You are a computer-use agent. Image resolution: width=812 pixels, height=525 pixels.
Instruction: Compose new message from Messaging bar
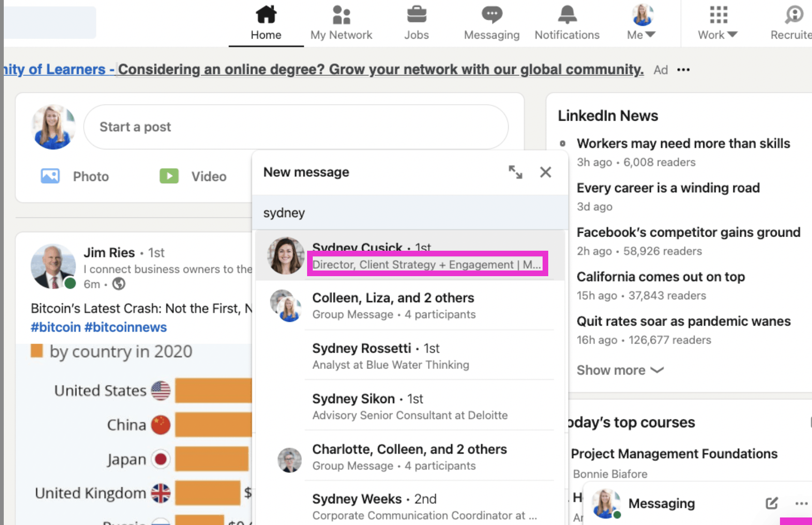(x=771, y=503)
